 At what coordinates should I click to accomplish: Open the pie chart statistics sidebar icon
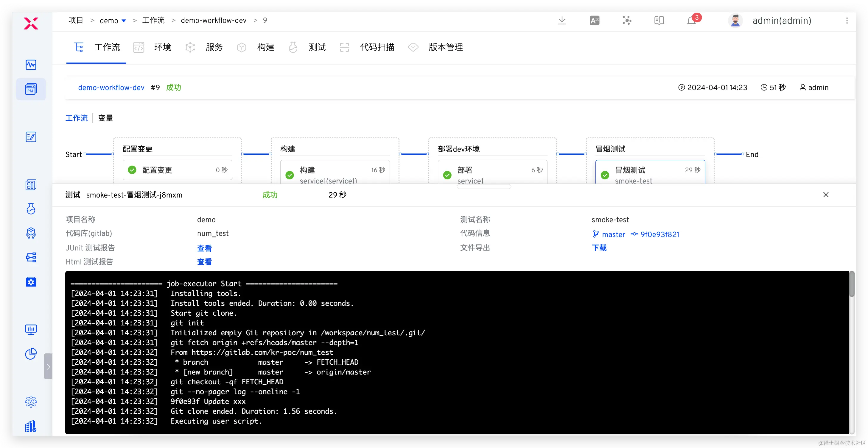31,353
